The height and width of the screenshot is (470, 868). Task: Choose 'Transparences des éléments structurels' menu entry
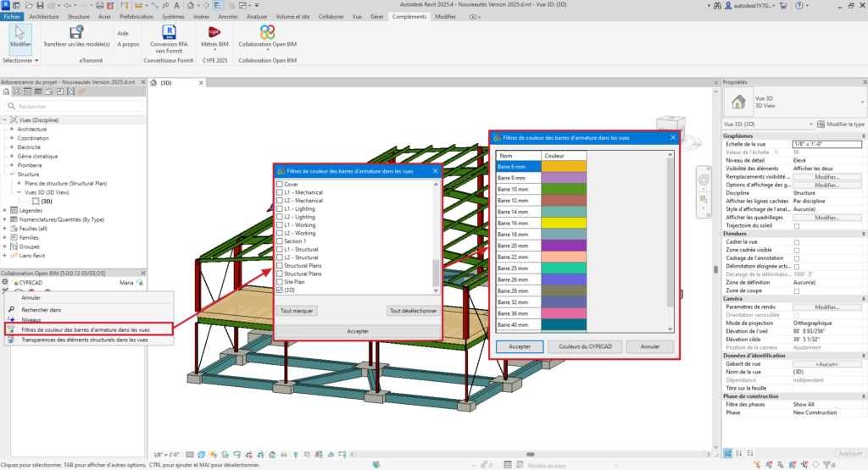pyautogui.click(x=89, y=340)
